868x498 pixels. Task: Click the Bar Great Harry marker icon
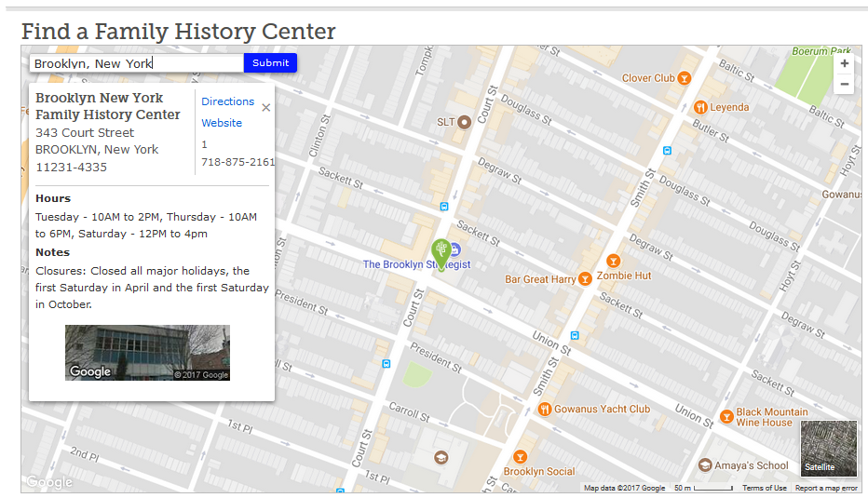point(585,279)
